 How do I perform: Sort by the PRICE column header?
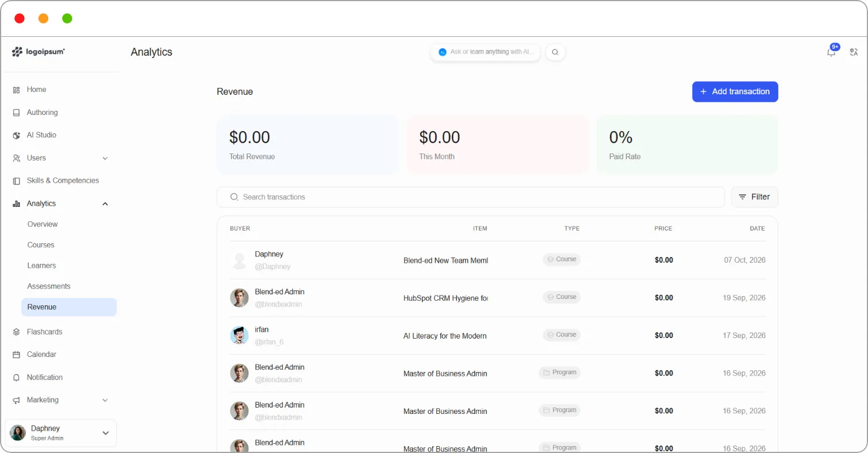pos(663,229)
